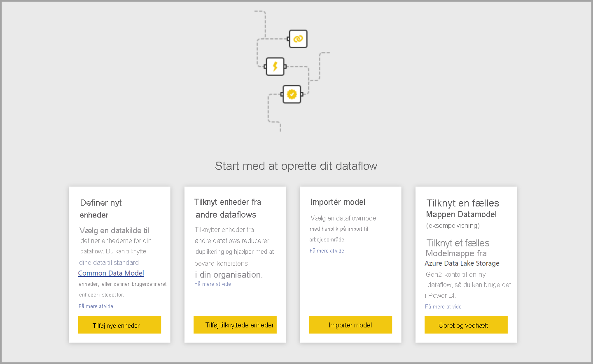593x364 pixels.
Task: Click the lightning bolt icon in the diagram
Action: tap(275, 66)
